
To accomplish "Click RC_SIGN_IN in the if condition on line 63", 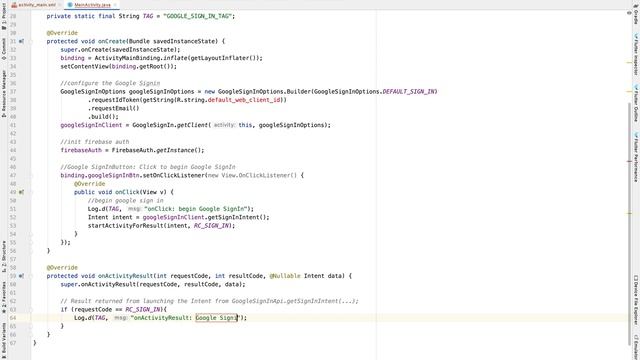I will point(142,309).
